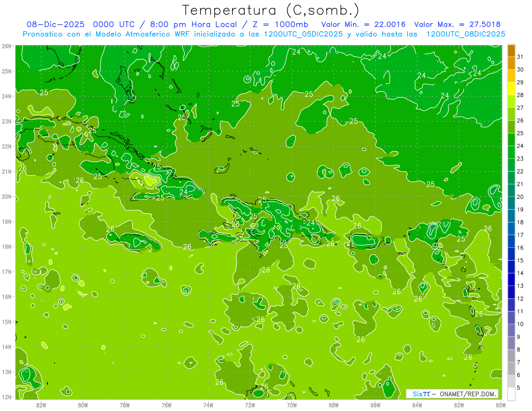Viewport: 532px width, 411px height.
Task: Click the "68W" longitude axis label
Action: pyautogui.click(x=334, y=405)
